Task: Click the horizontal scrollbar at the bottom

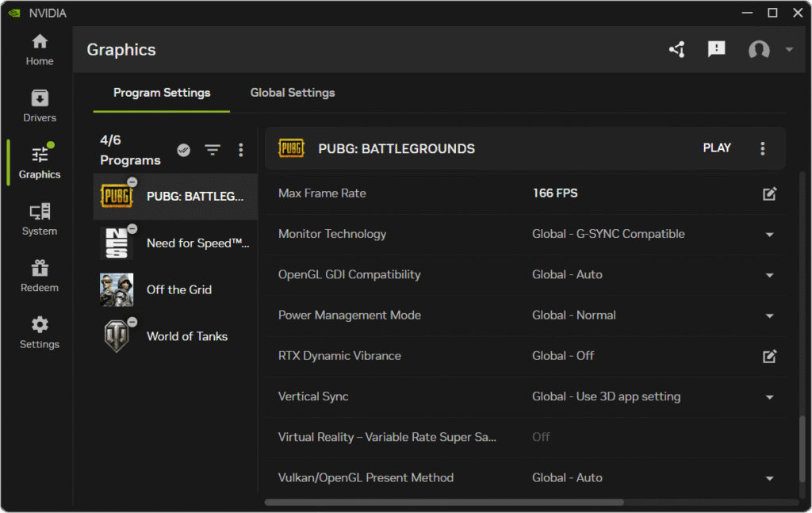Action: [444, 502]
